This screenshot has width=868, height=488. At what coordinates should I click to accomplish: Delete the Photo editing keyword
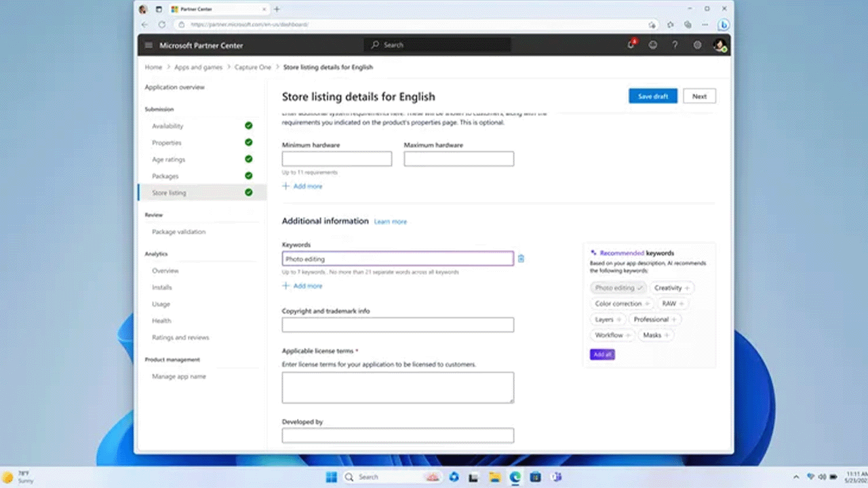[x=521, y=258]
